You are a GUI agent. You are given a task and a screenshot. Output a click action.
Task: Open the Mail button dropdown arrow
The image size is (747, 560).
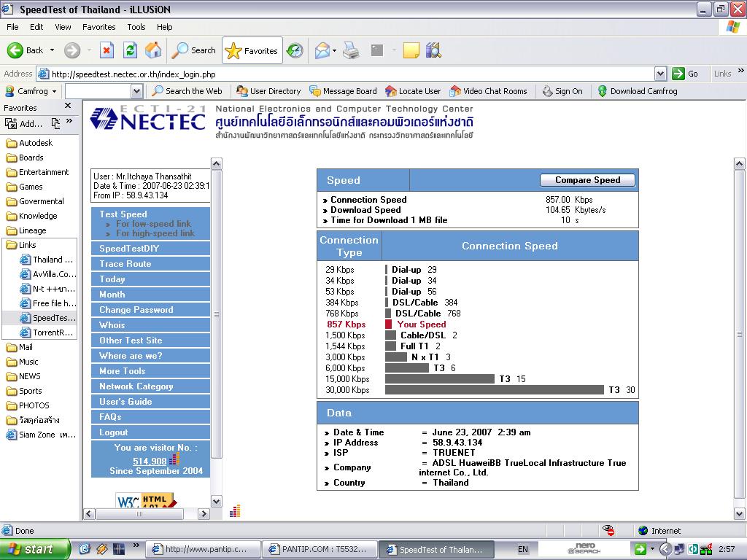pos(334,50)
